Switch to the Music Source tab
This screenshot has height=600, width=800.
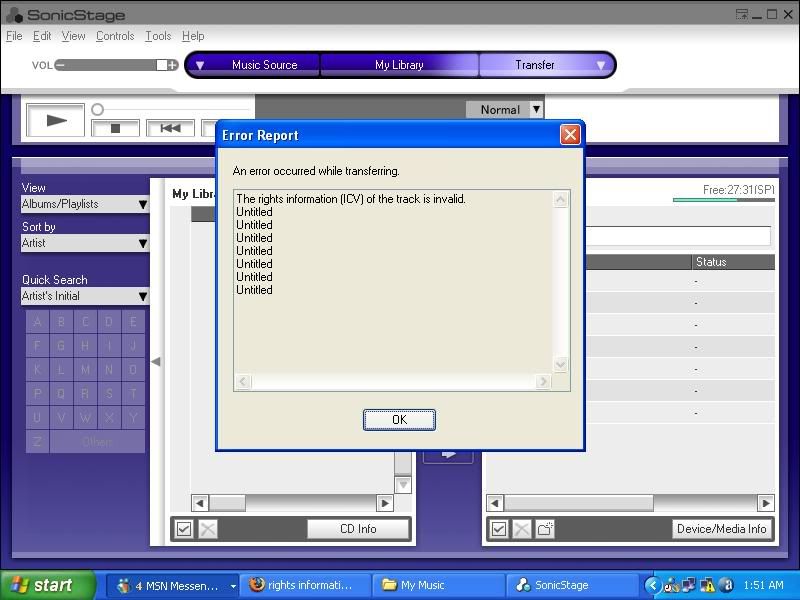coord(264,65)
